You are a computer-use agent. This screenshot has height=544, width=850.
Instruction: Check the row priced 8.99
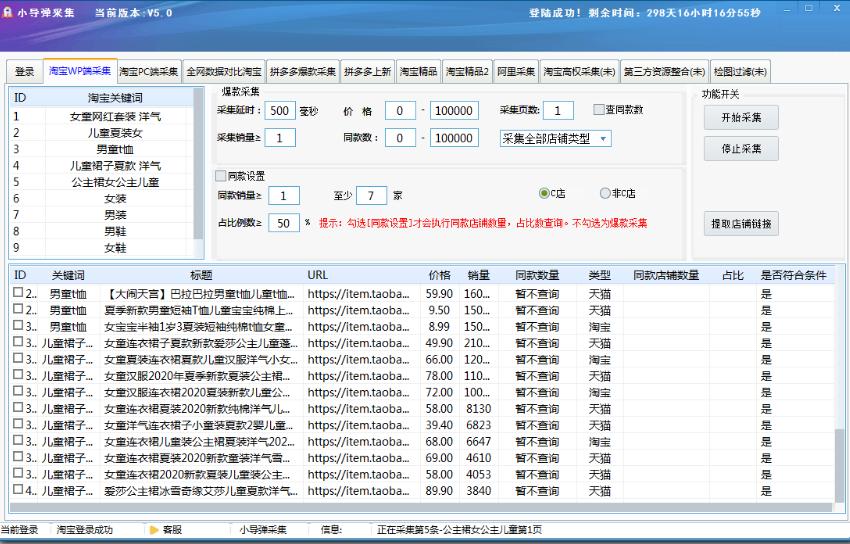pos(18,325)
